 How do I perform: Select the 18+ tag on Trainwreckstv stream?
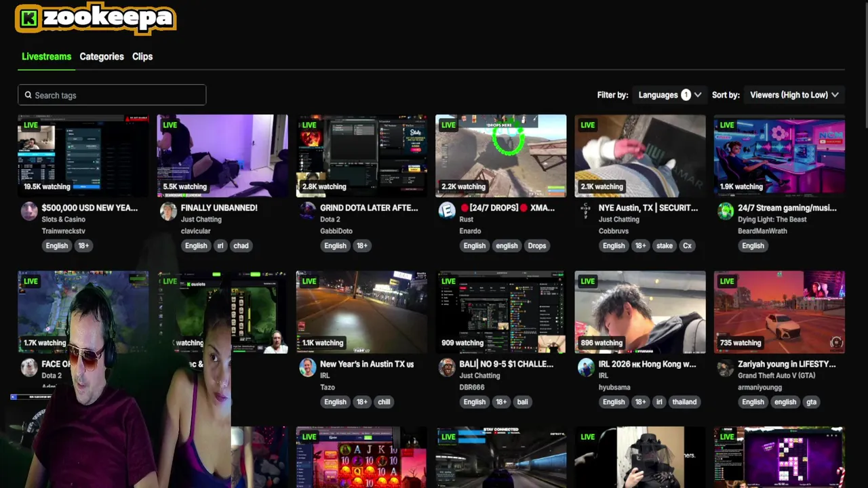click(83, 245)
